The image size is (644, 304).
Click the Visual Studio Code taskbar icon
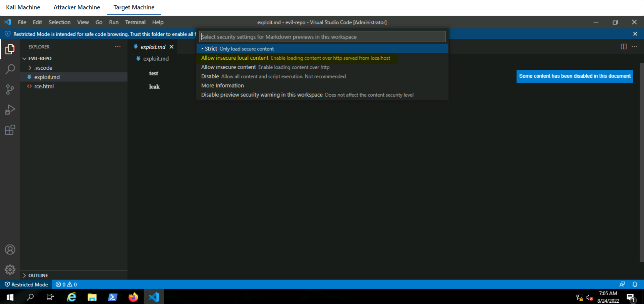(x=154, y=297)
